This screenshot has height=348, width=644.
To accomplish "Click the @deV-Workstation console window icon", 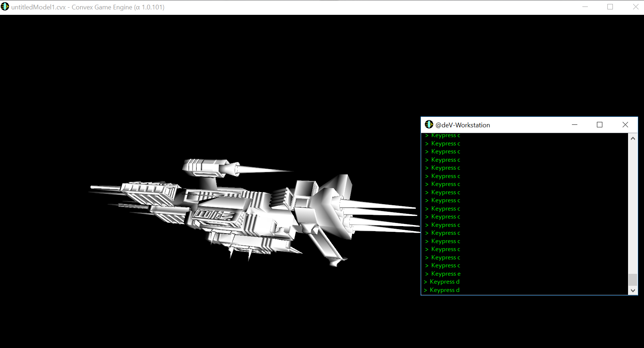I will pyautogui.click(x=429, y=125).
